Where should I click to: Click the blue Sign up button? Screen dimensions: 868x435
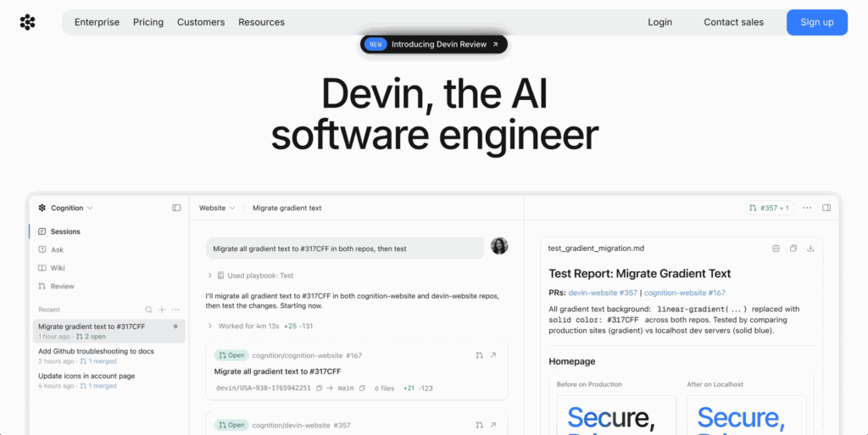pos(816,22)
